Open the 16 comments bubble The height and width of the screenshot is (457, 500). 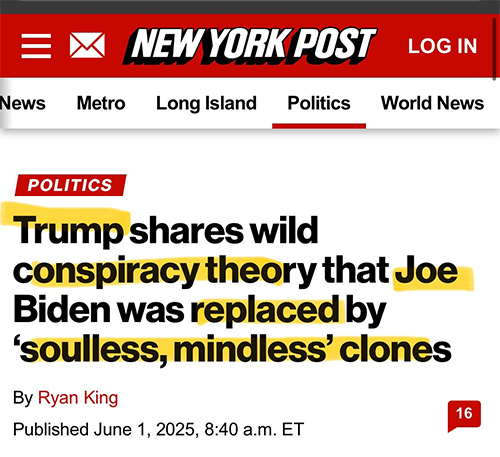pos(464,416)
